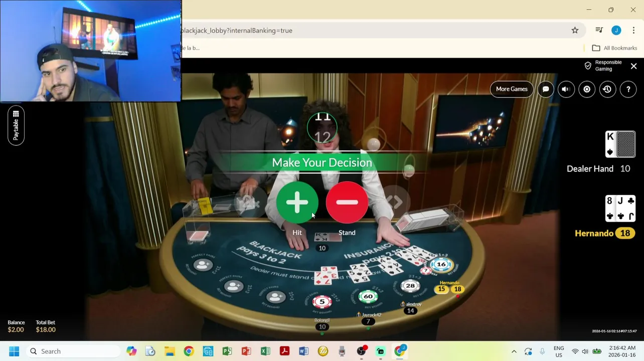Click the Total Bet $18.00 value
The width and height of the screenshot is (644, 361).
46,330
